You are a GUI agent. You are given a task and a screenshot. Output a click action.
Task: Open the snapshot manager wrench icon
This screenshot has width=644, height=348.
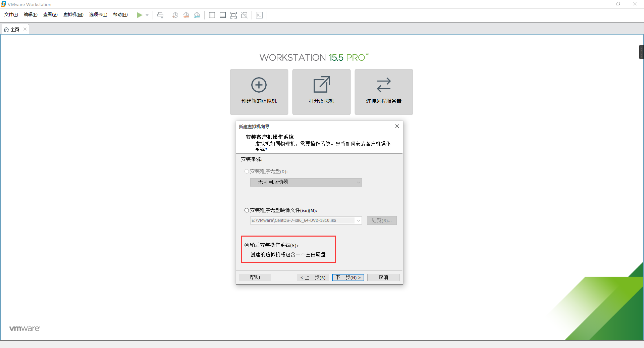pos(197,15)
